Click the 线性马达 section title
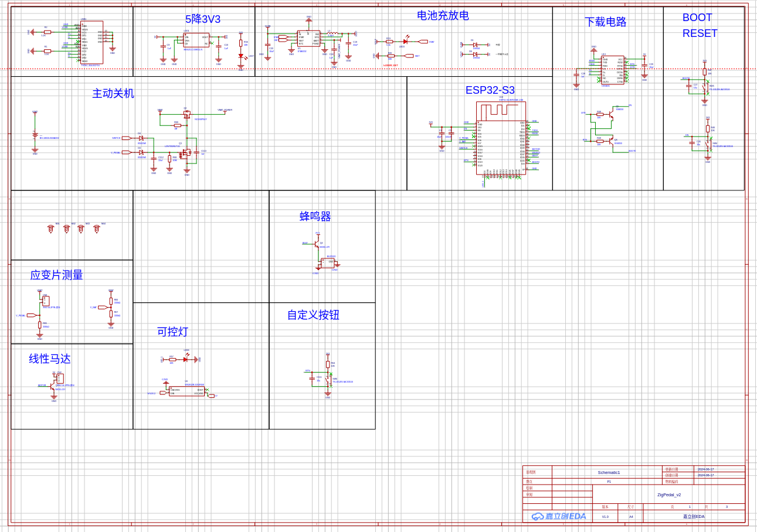Viewport: 757px width, 532px height. click(x=50, y=359)
